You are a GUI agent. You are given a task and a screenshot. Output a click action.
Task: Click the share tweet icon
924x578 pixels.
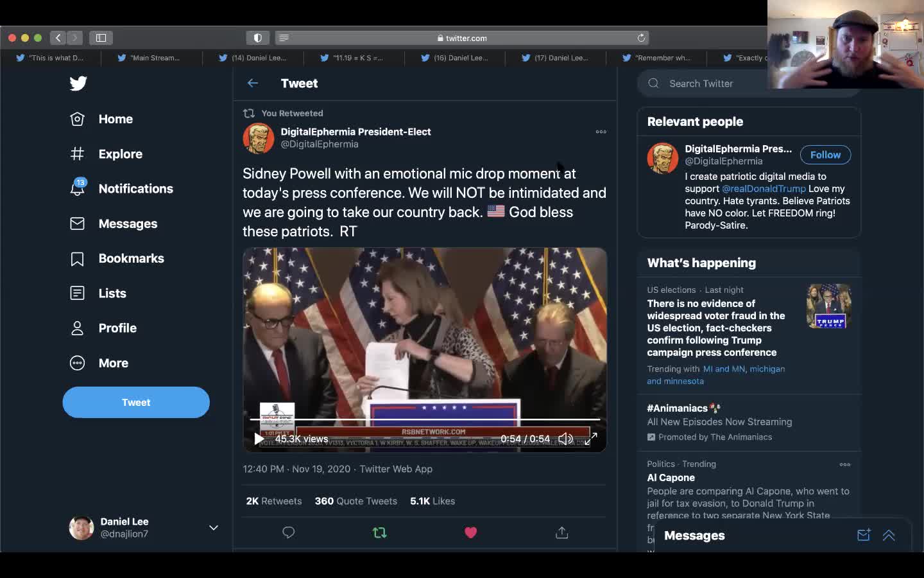coord(562,532)
